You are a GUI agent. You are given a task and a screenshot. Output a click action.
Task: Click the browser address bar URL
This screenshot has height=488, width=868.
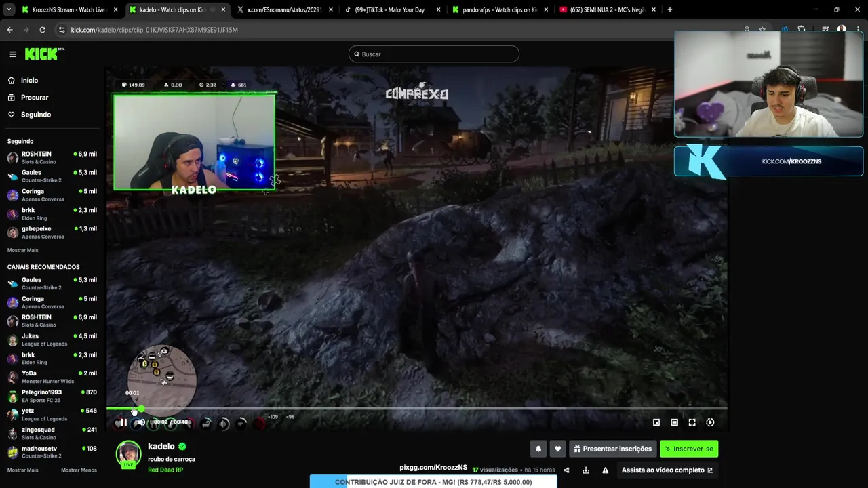(155, 30)
